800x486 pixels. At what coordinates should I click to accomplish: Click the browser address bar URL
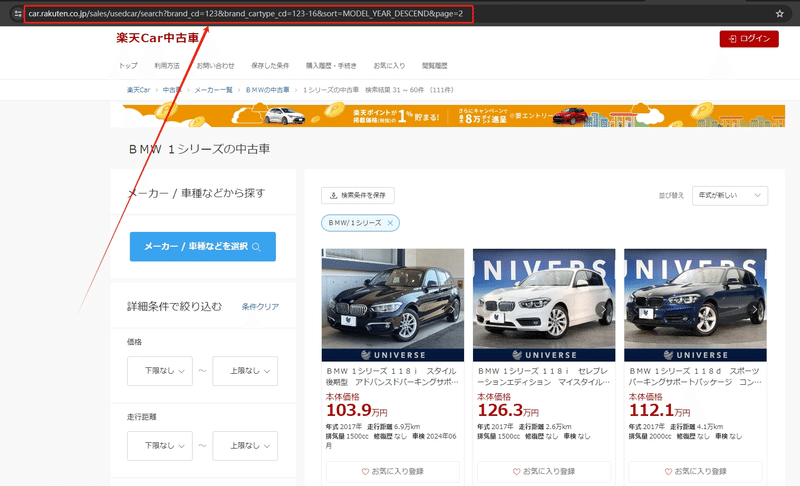tap(245, 14)
